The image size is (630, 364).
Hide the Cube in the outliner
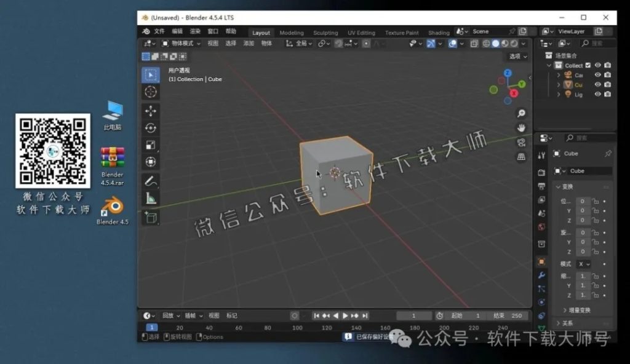point(597,85)
